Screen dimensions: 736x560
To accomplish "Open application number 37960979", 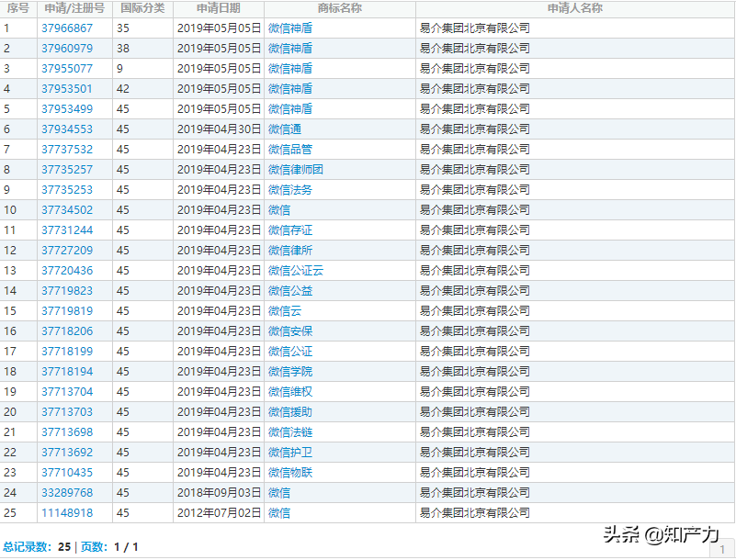I will 67,49.
